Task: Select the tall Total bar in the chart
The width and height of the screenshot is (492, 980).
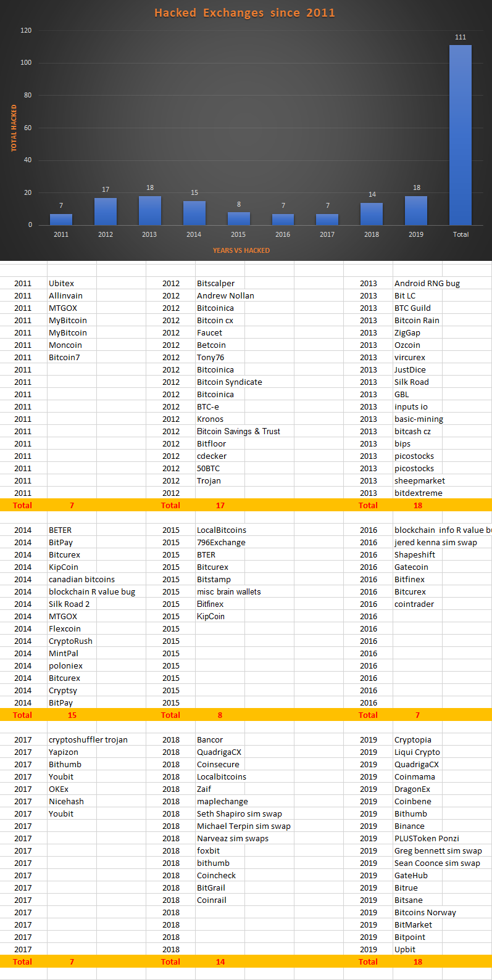Action: coord(461,135)
